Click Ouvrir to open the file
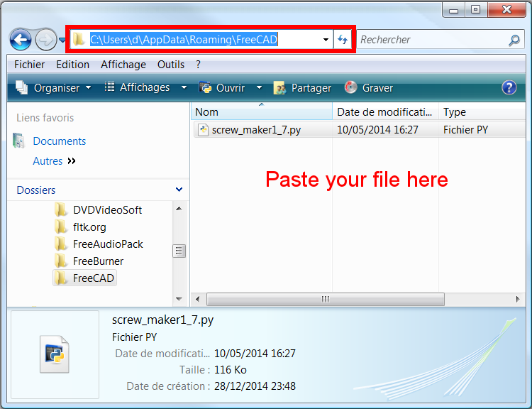The image size is (532, 409). point(221,88)
